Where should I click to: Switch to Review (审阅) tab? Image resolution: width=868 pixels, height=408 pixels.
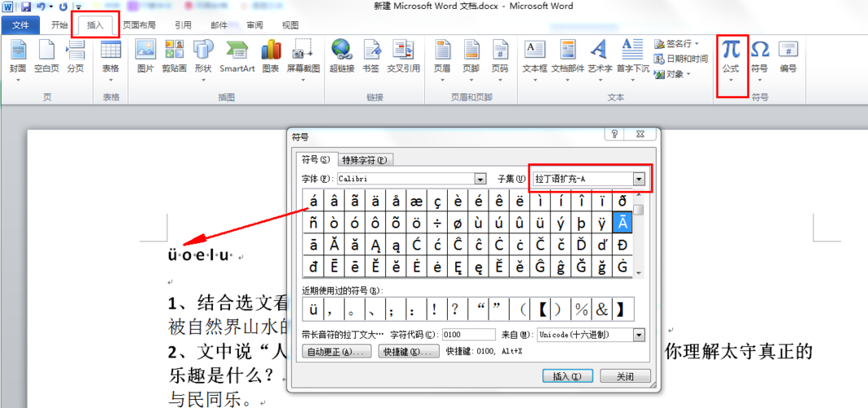(255, 25)
